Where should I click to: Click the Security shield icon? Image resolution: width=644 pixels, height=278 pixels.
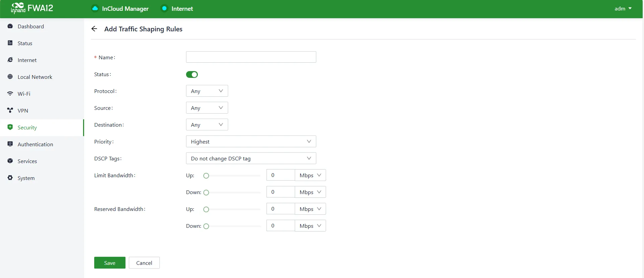pyautogui.click(x=10, y=127)
